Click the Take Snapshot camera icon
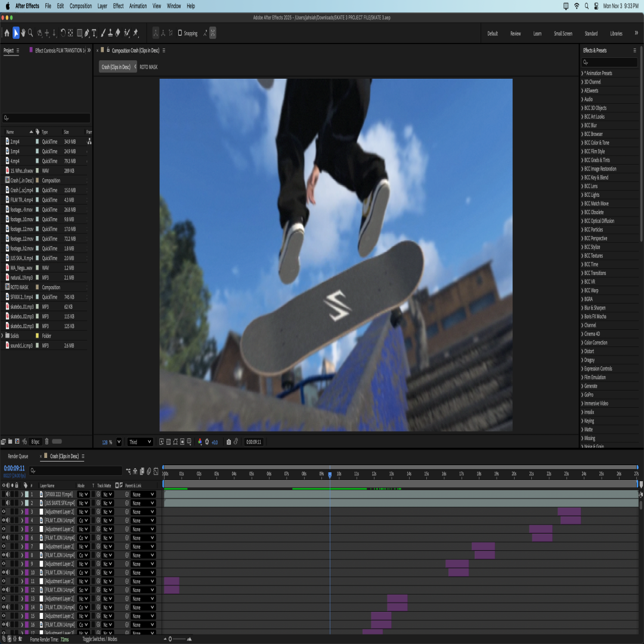 (x=229, y=442)
